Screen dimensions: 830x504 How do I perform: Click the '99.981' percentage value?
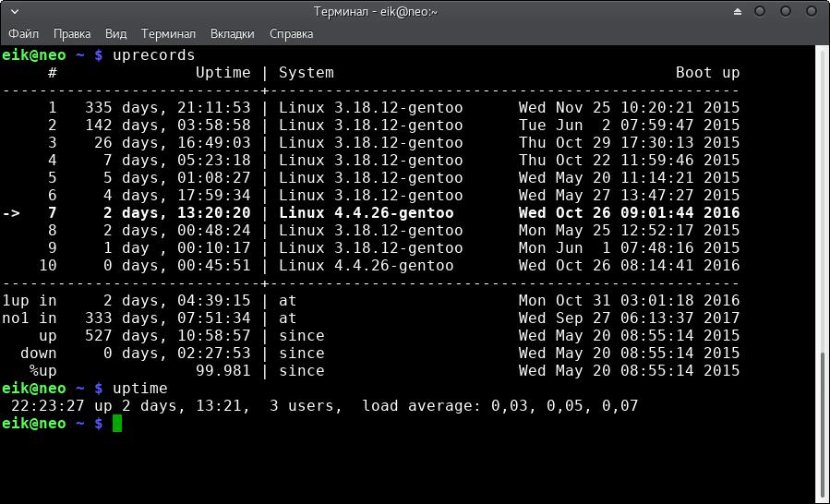click(223, 370)
